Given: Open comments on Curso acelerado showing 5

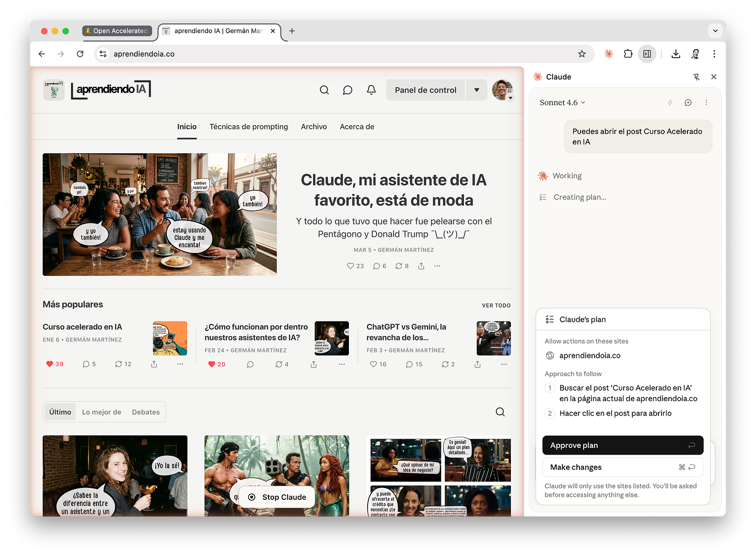Looking at the screenshot, I should (89, 364).
